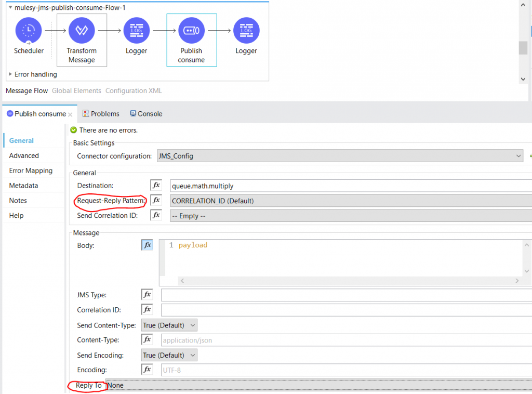The height and width of the screenshot is (394, 532).
Task: Open the Error Mapping section
Action: click(x=32, y=170)
